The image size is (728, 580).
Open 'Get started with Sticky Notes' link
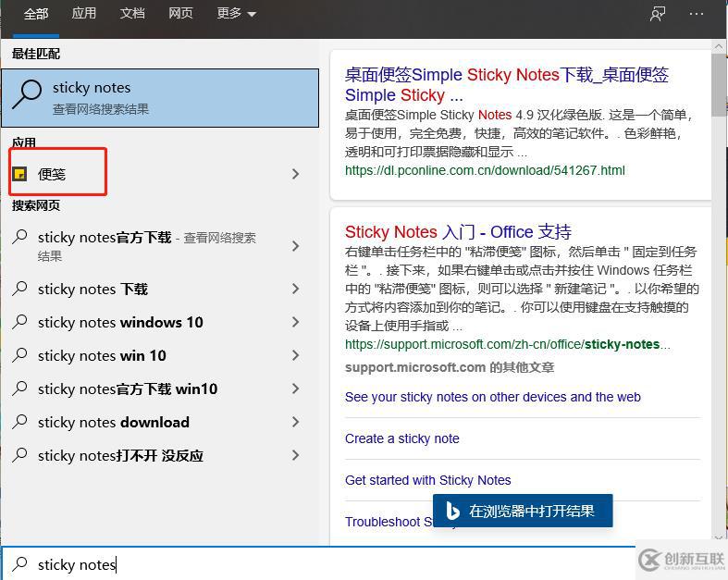[x=427, y=480]
